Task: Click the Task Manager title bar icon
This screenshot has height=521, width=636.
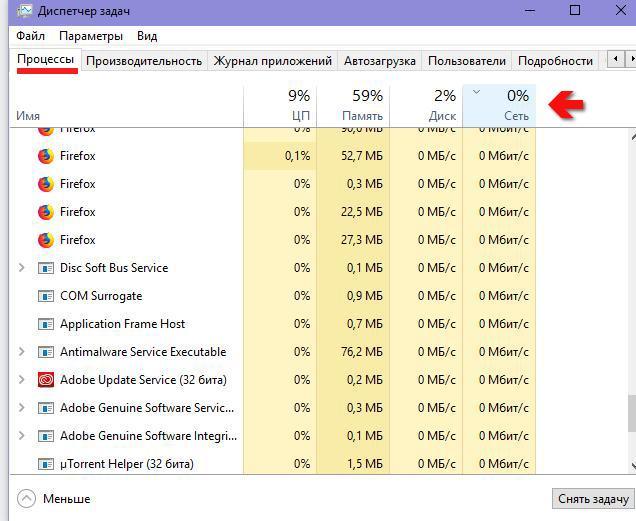Action: (x=20, y=12)
